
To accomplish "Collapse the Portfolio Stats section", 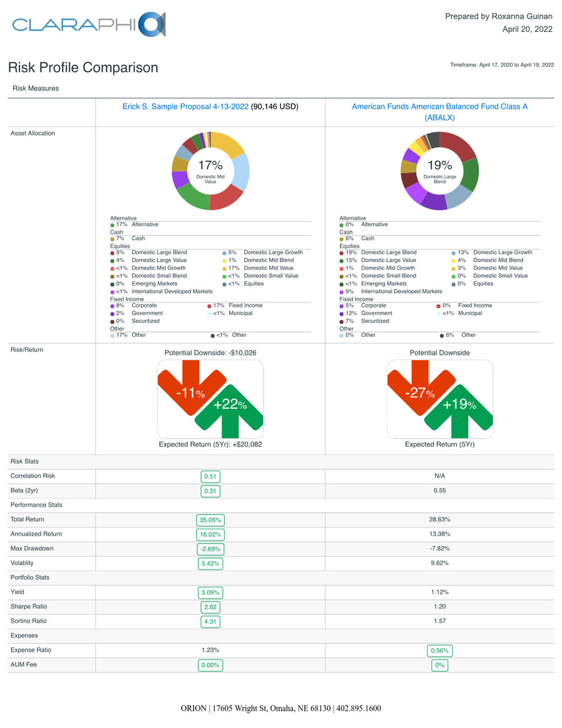I will [29, 577].
